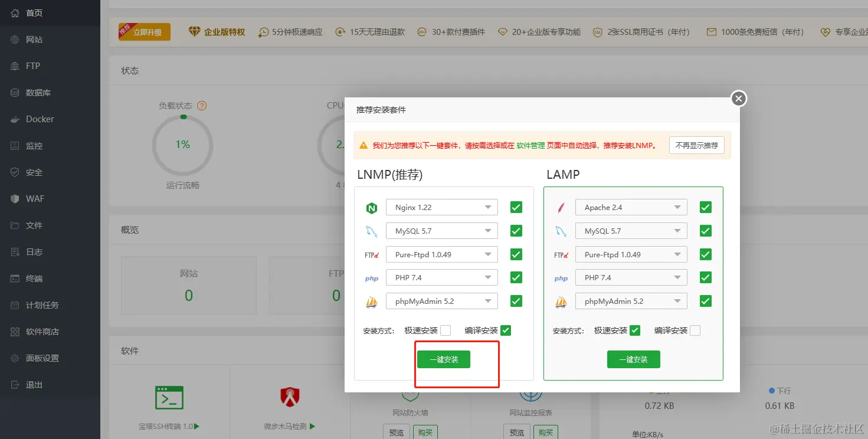Open the Apache 2.4 version dropdown
Viewport: 868px width, 439px height.
(631, 207)
